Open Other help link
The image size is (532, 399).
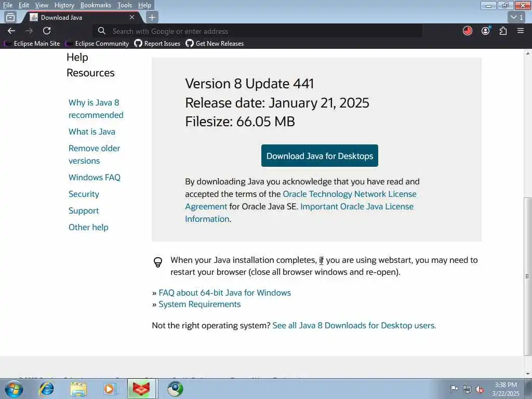88,228
